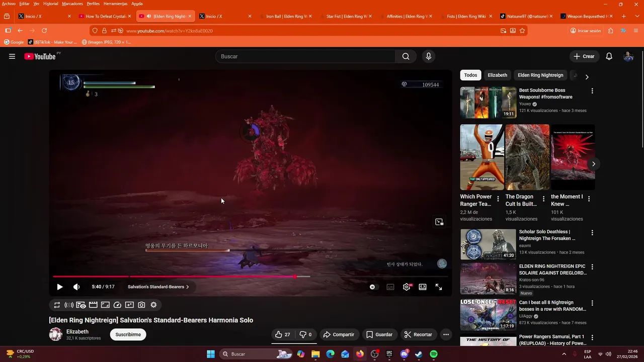Open options for The Dragon Cult short
Viewport: 644px width, 362px height.
coord(543,199)
